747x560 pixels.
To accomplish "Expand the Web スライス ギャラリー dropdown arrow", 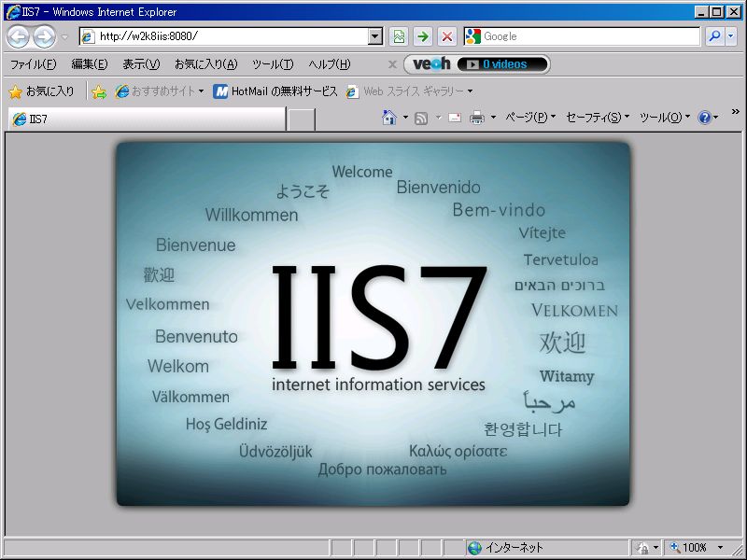I will click(x=471, y=91).
